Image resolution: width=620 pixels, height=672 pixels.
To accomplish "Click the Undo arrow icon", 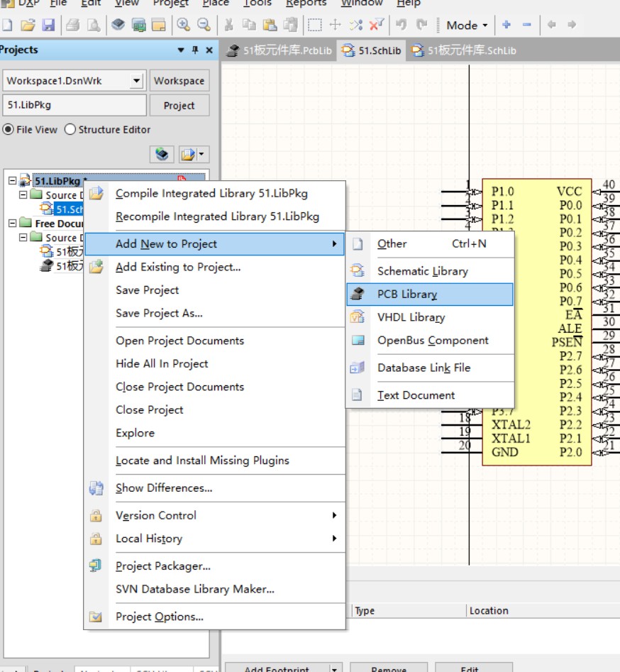I will pos(401,25).
